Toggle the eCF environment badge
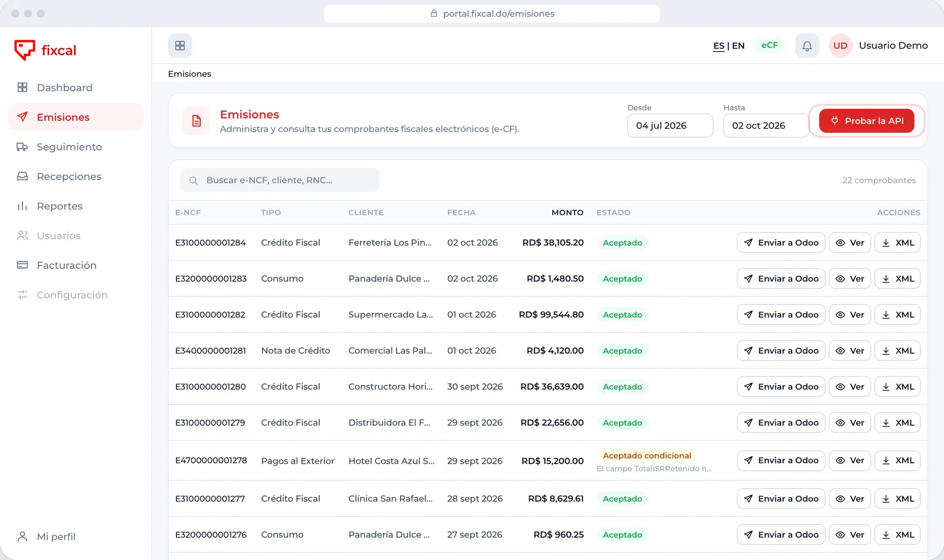 coord(769,45)
